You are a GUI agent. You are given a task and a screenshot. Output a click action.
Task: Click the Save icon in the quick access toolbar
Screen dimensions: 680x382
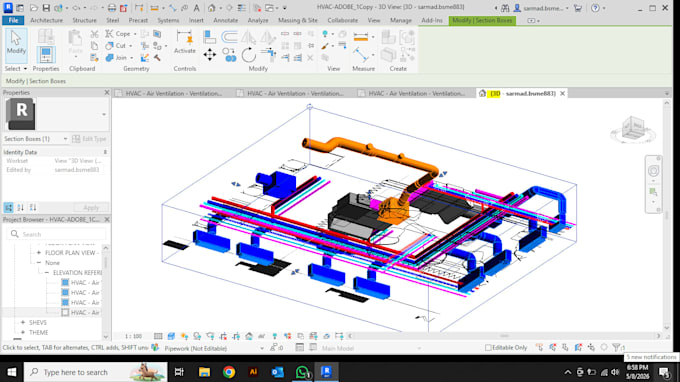[46, 8]
